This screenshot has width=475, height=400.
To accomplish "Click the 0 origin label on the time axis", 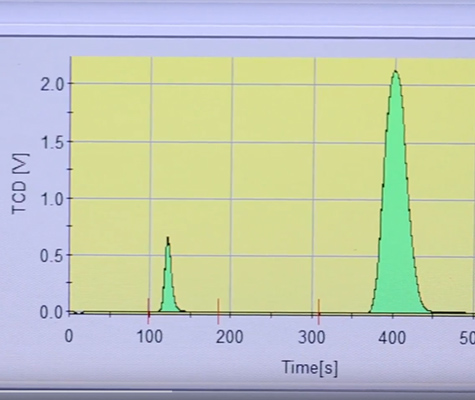I will [x=69, y=336].
